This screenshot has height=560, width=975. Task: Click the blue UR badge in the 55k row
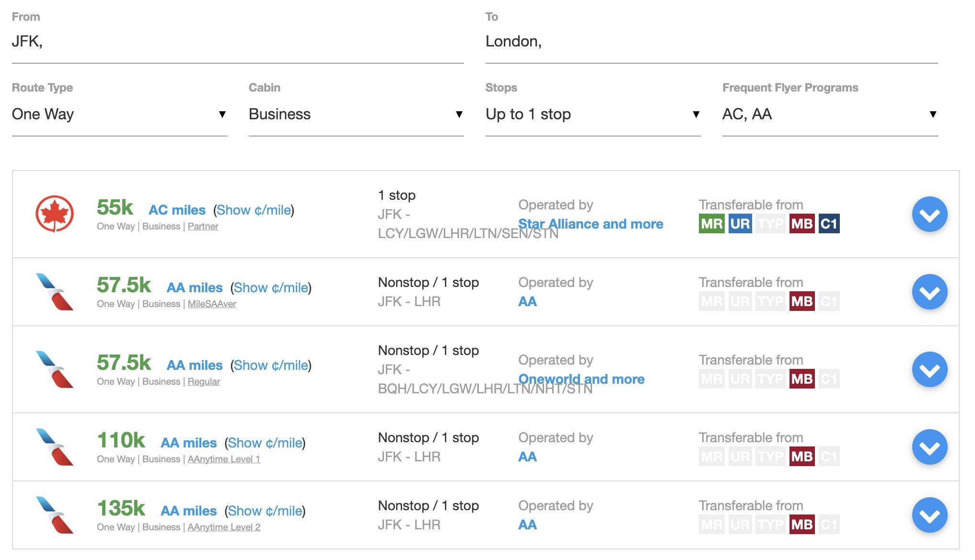point(740,224)
